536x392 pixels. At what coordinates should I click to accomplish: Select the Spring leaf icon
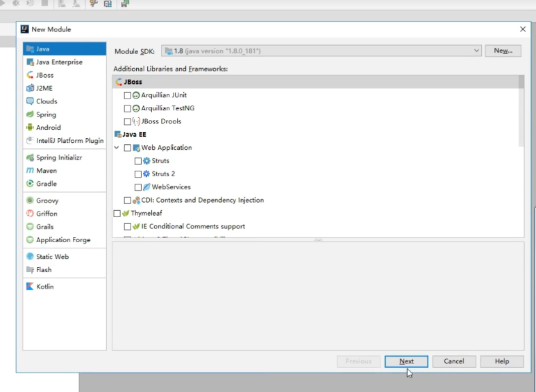click(x=30, y=114)
